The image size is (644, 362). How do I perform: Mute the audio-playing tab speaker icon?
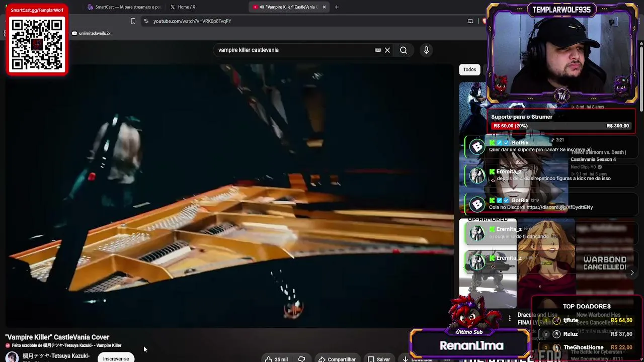tap(262, 7)
